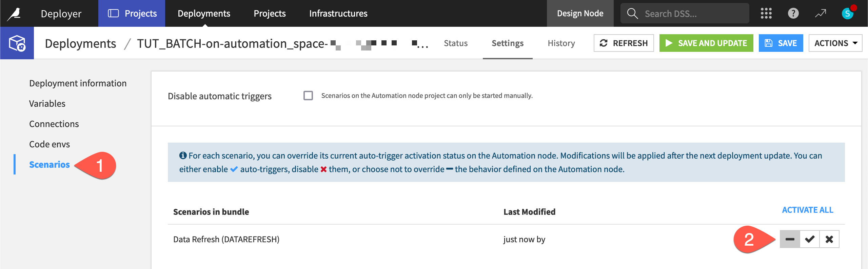
Task: Click the 'just now by' cell
Action: coord(524,239)
